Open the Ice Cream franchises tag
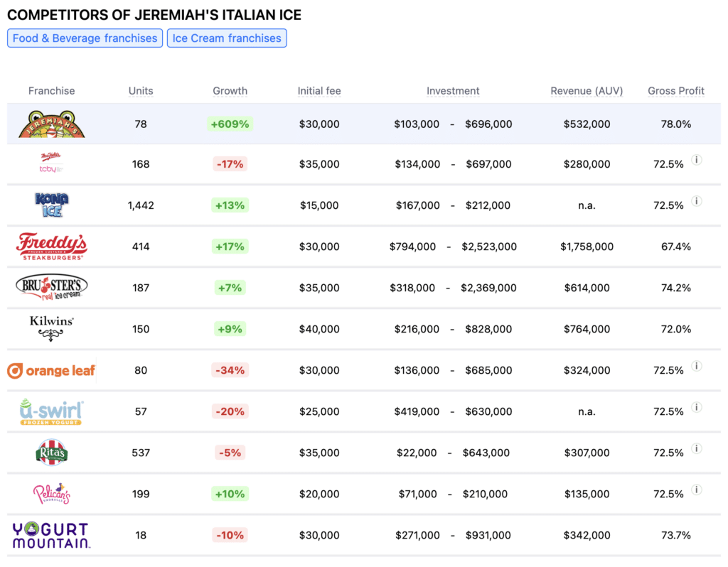728x567 pixels. point(227,38)
